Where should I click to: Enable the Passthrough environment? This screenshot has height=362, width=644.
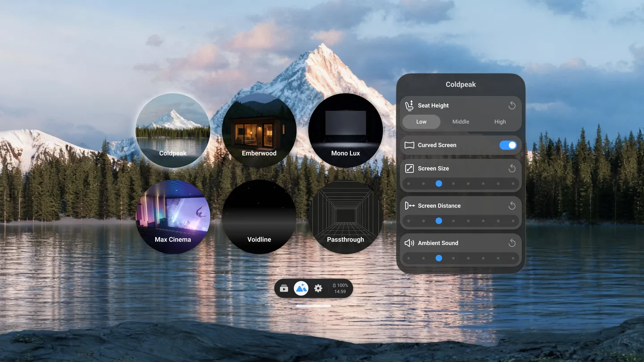click(x=345, y=217)
